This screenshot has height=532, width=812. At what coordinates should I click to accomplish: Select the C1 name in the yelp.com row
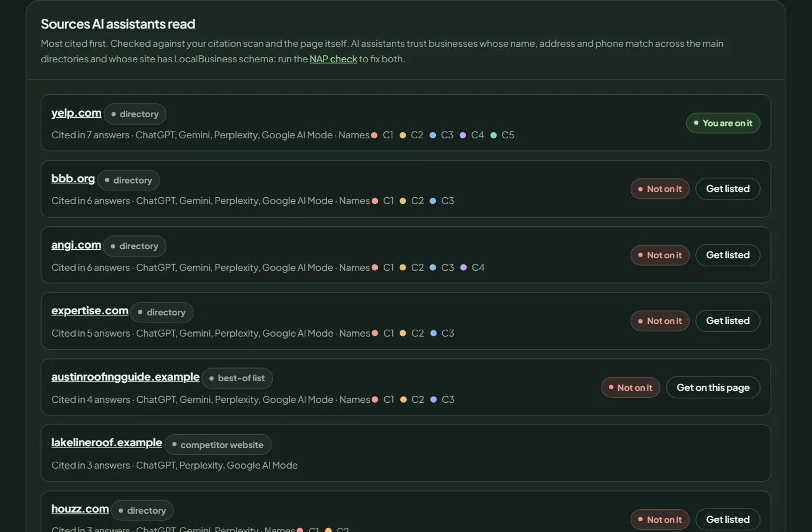[x=382, y=135]
